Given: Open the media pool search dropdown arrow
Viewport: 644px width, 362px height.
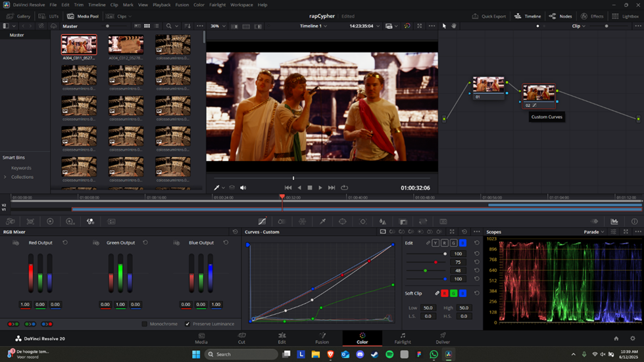Looking at the screenshot, I should point(176,26).
